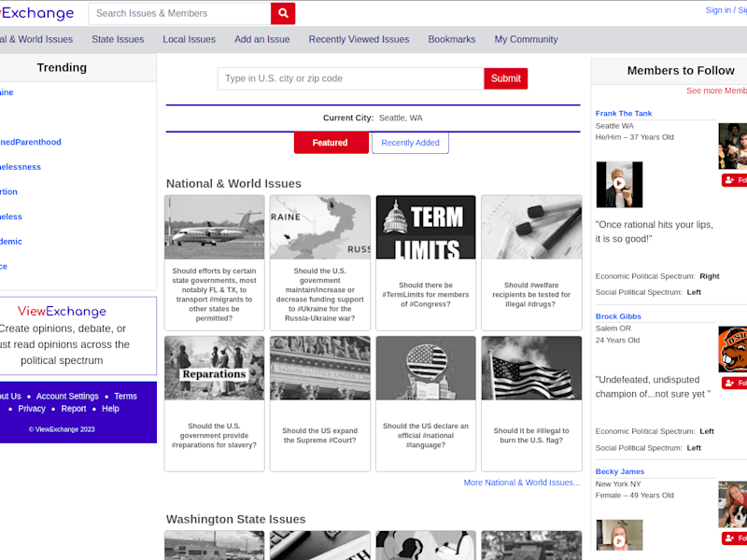
Task: Play Frank The Tank's video thumbnail
Action: (619, 184)
